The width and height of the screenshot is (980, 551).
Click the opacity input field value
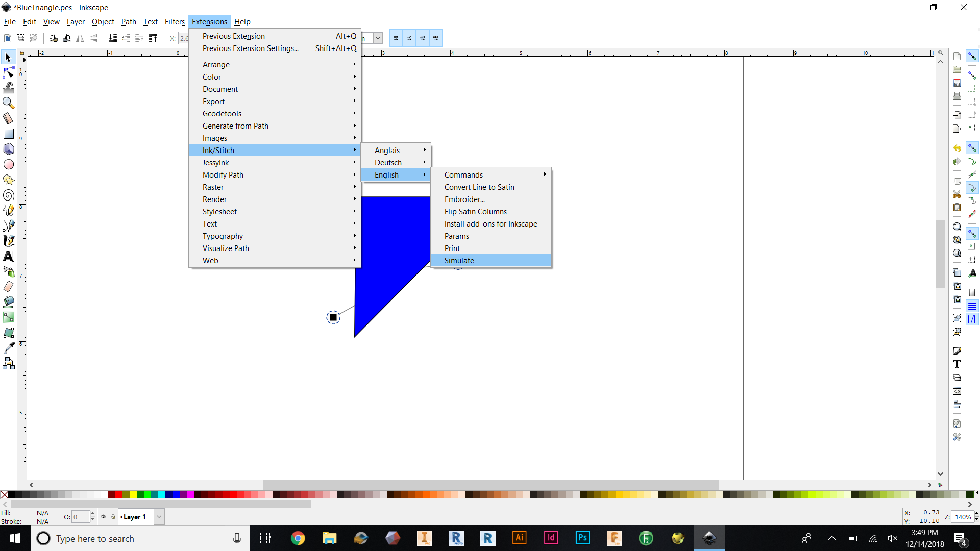pos(80,517)
